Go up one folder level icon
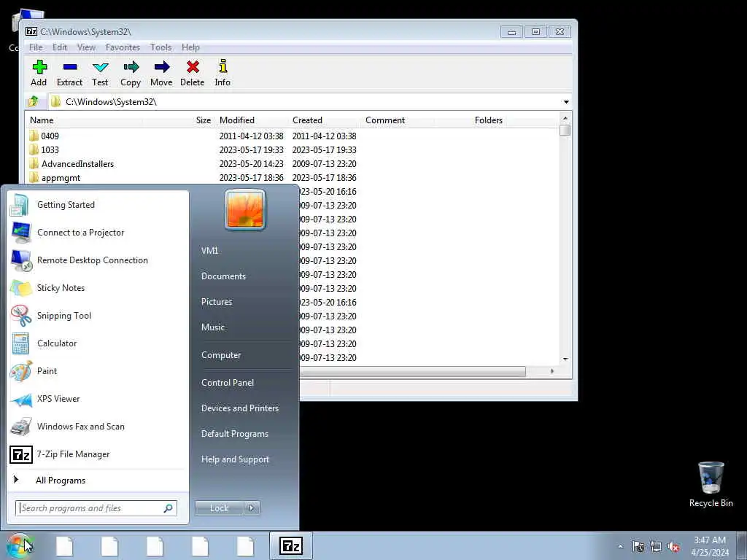The image size is (747, 560). (x=34, y=101)
